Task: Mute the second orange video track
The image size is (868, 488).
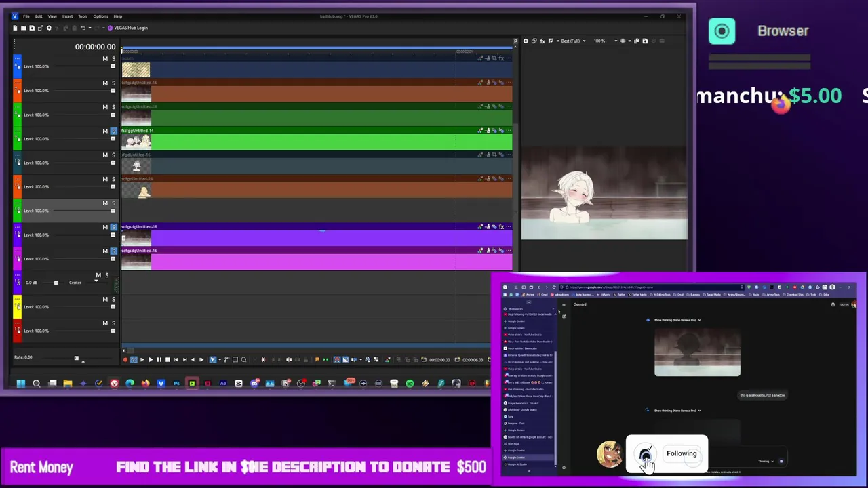Action: [x=105, y=83]
